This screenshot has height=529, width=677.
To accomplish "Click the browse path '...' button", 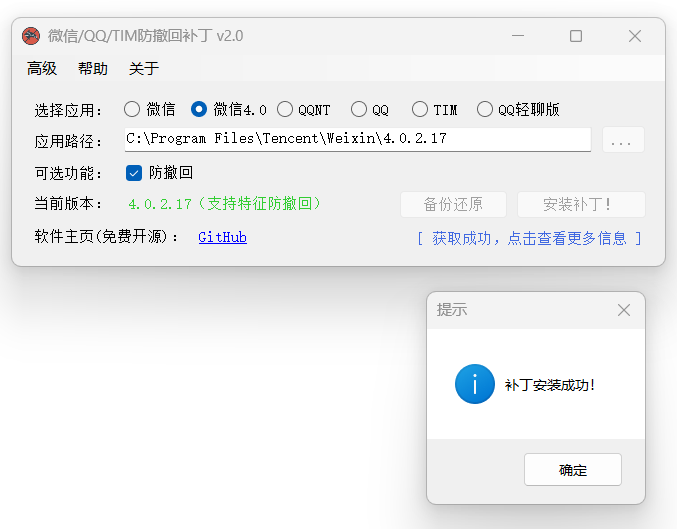I will 623,141.
